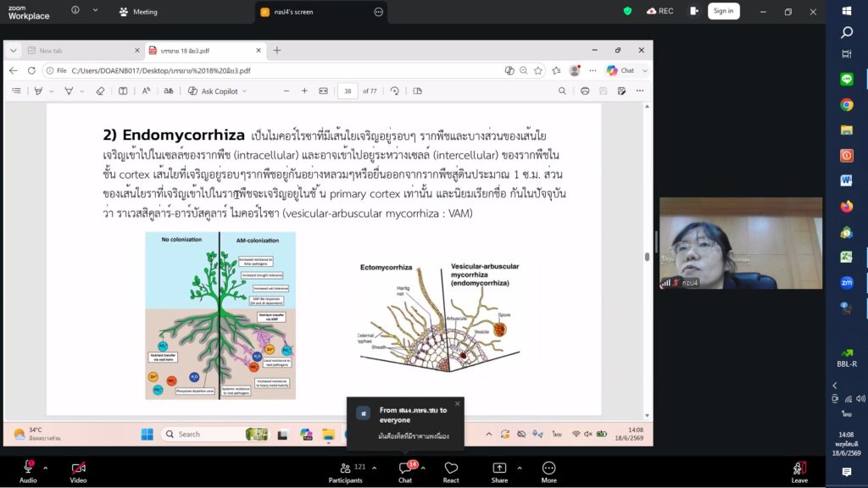Leave the Zoom meeting
The image size is (868, 488).
799,472
